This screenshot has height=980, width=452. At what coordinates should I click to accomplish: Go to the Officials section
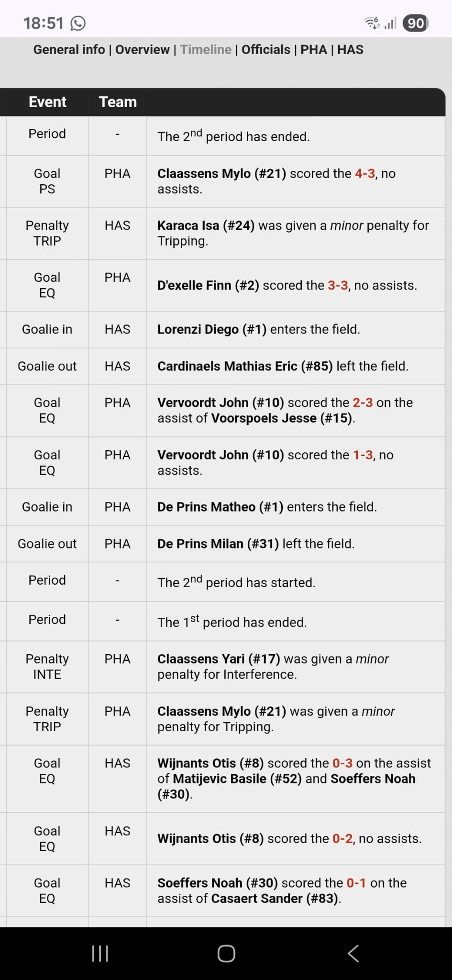pos(265,50)
